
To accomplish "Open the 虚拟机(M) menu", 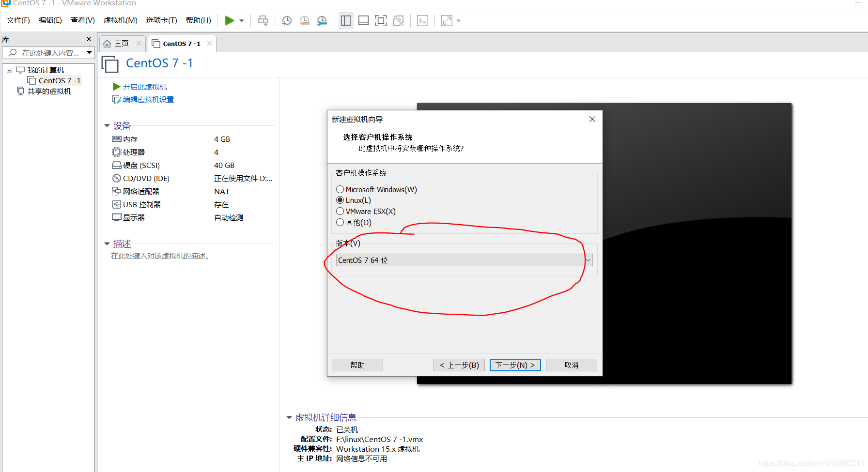I will point(121,20).
